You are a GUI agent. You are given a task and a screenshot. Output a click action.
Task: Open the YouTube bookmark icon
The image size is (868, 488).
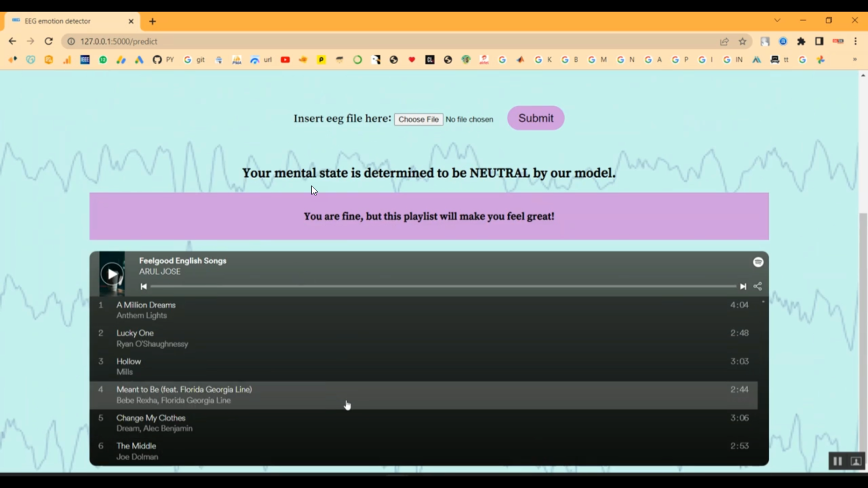(x=285, y=60)
